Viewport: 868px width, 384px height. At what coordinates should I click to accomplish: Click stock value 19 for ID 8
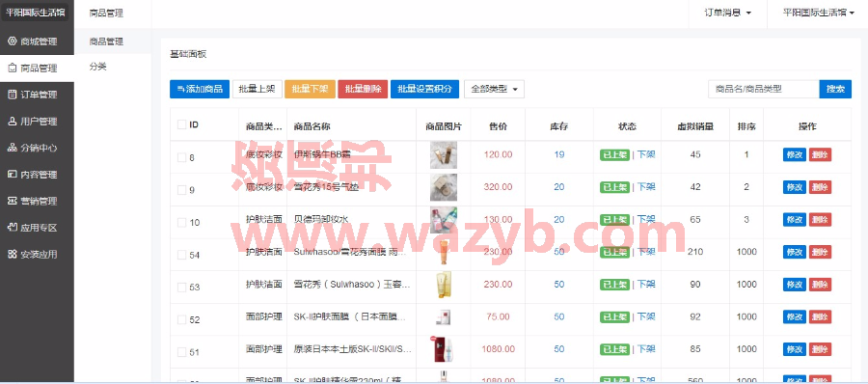pyautogui.click(x=559, y=154)
